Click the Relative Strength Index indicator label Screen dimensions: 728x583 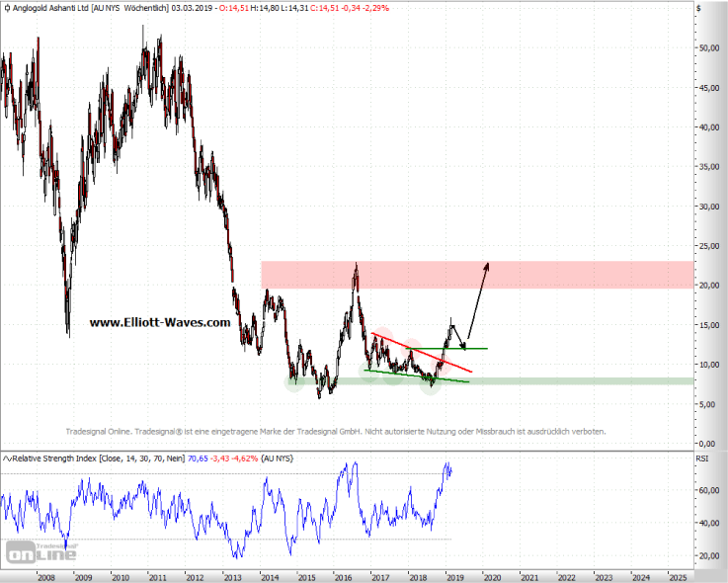pos(61,458)
